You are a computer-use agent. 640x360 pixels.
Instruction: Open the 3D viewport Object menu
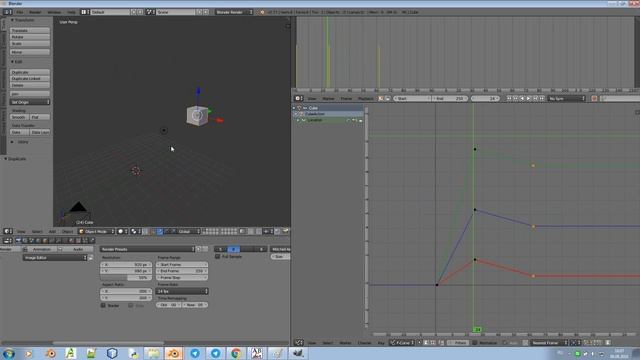67,231
